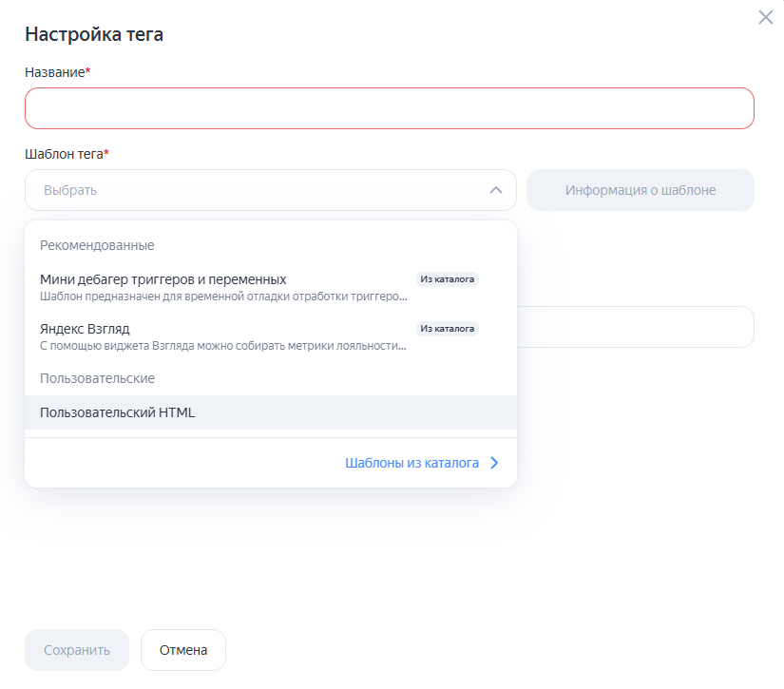The width and height of the screenshot is (784, 689).
Task: Click the Название text input field
Action: coord(389,108)
